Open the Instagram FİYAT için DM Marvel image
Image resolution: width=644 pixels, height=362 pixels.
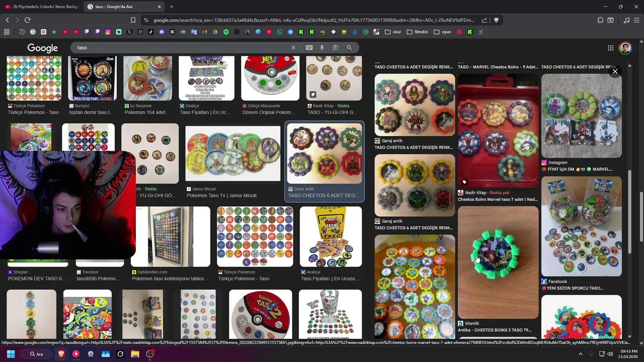click(x=582, y=116)
